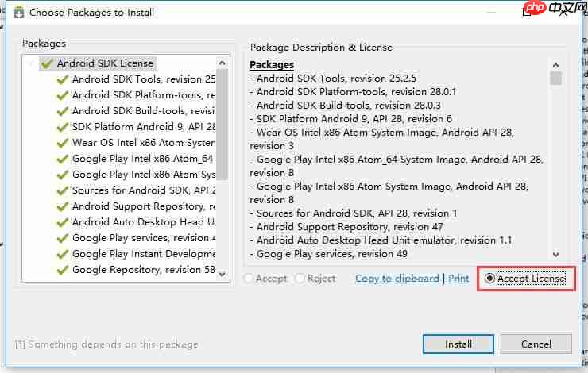Click checkmark icon beside Android SDK Platform-tools
Viewport: 588px width, 373px height.
click(63, 95)
